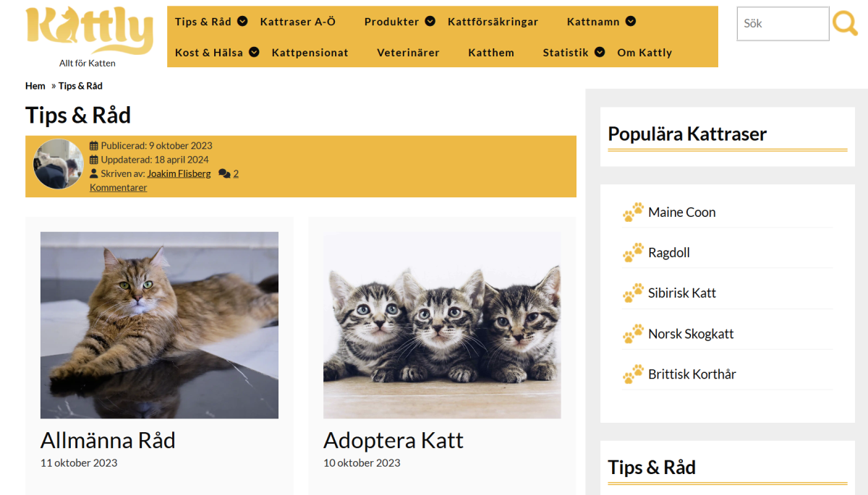Screen dimensions: 868x495
Task: Expand the Statistik dropdown arrow
Action: (599, 52)
